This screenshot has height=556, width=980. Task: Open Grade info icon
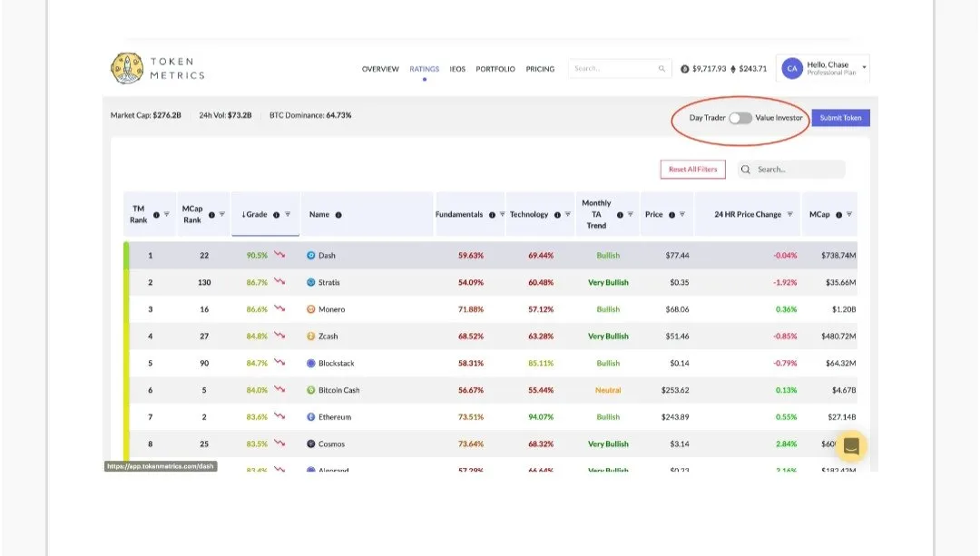click(276, 215)
